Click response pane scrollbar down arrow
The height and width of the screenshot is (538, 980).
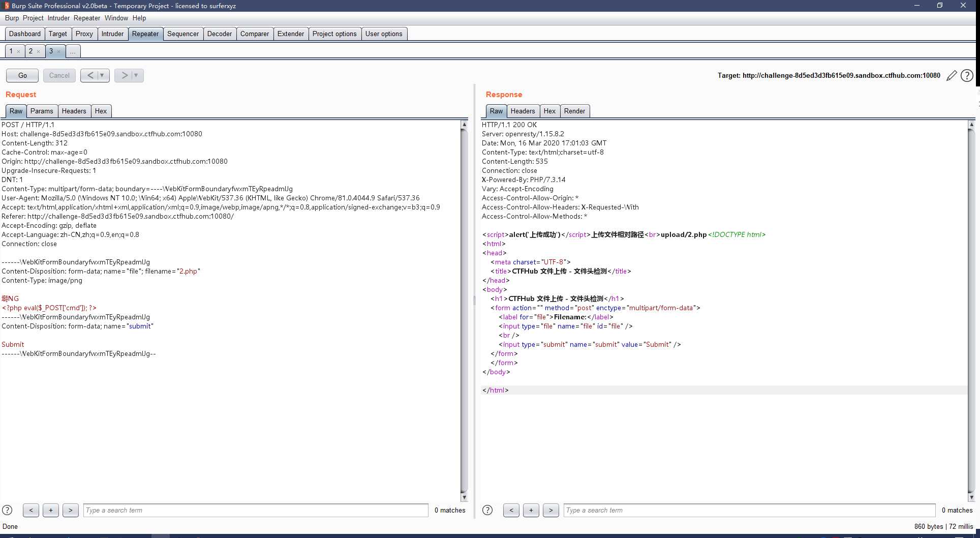971,497
